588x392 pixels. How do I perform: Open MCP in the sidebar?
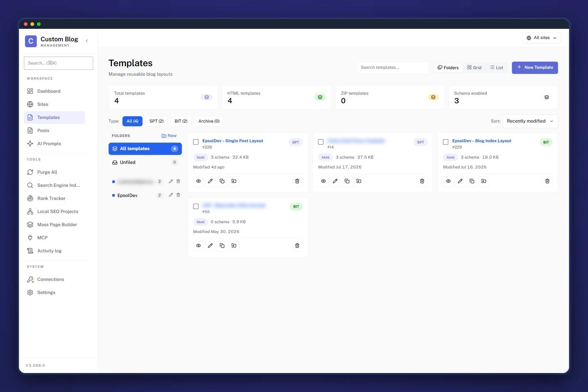point(54,238)
